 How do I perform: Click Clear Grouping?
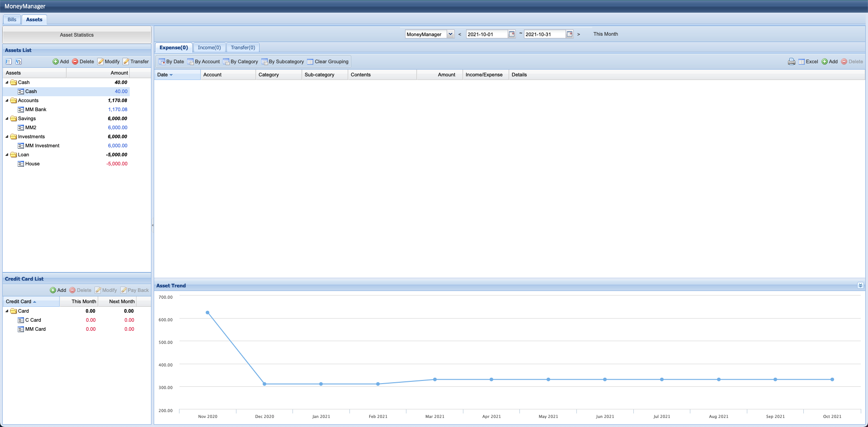point(328,61)
